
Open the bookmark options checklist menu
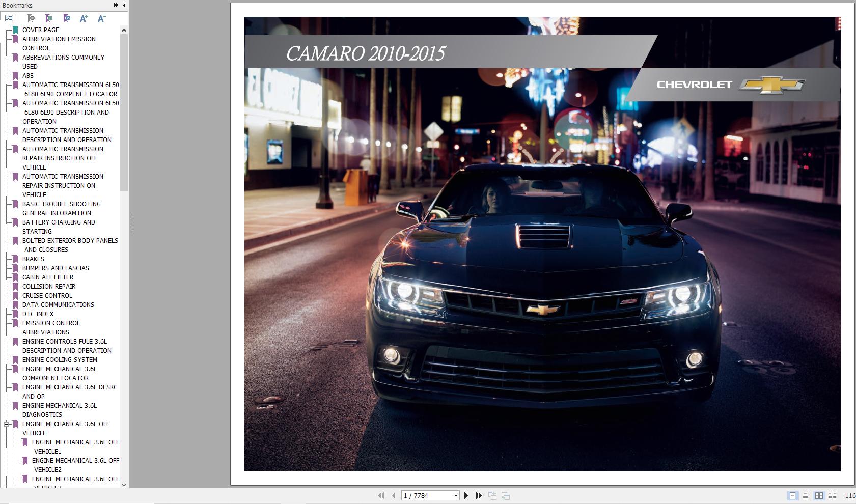point(9,18)
